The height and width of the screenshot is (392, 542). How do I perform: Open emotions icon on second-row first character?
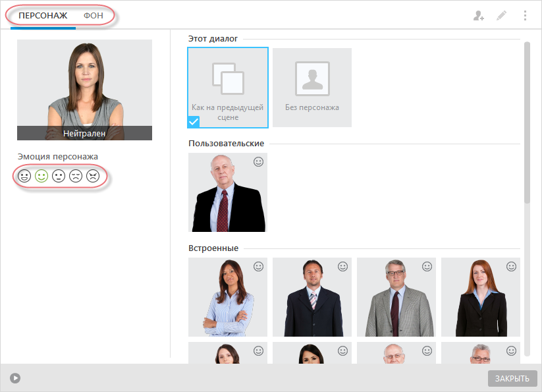tap(259, 351)
